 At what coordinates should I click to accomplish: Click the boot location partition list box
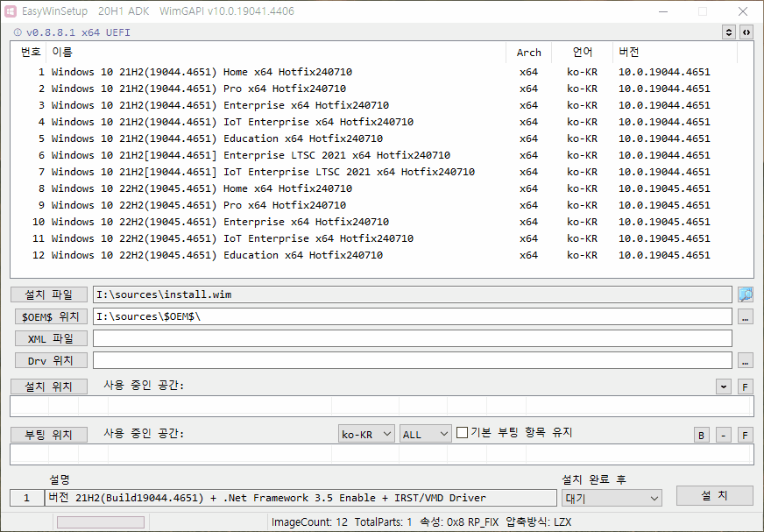coord(381,454)
